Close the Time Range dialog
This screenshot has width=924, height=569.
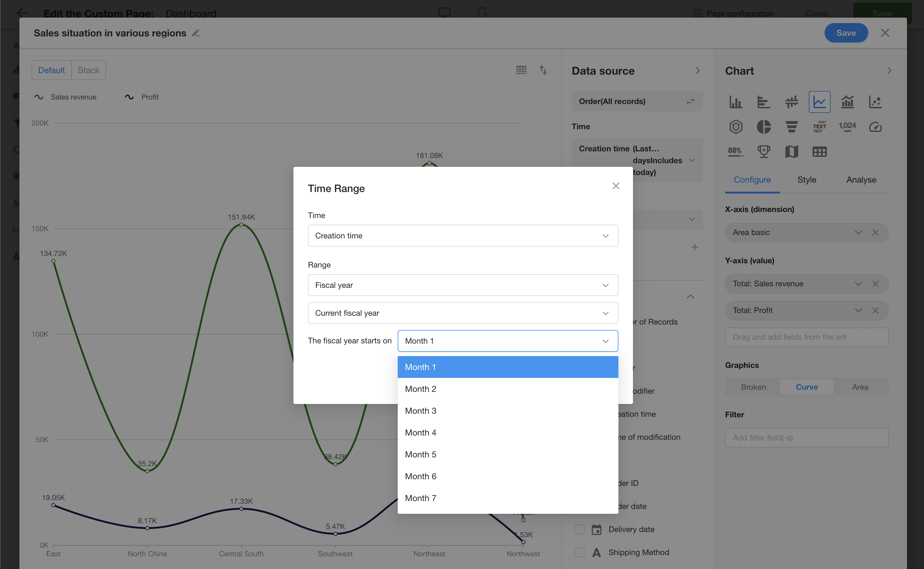click(x=616, y=186)
